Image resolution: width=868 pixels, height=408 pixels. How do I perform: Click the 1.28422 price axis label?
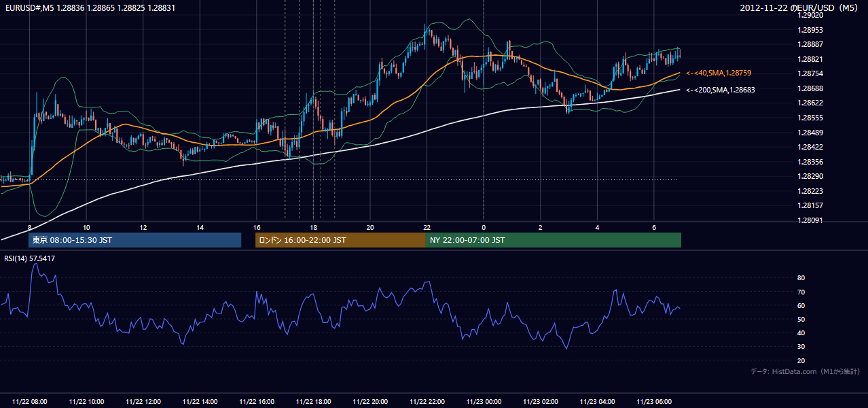pyautogui.click(x=810, y=147)
